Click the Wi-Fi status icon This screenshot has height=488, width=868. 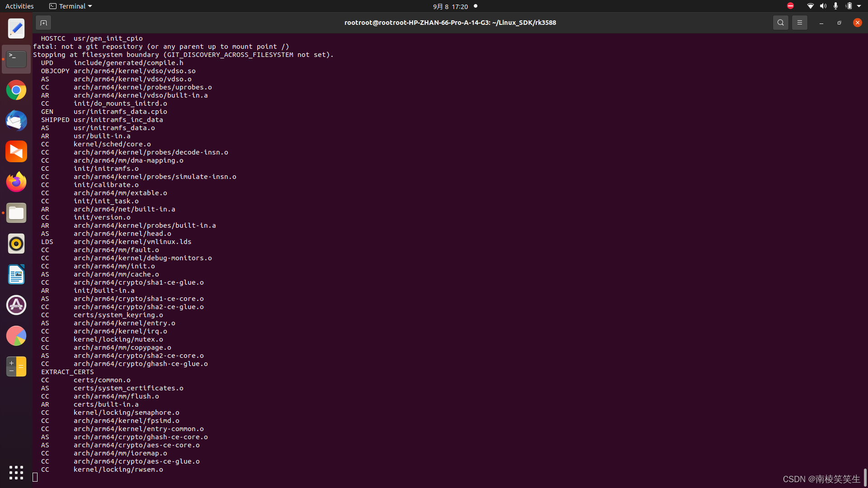810,6
